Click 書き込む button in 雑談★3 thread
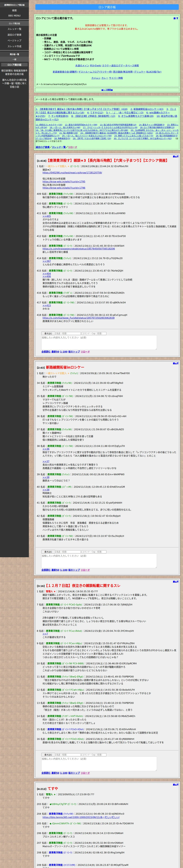The width and height of the screenshot is (183, 868). click(x=48, y=334)
